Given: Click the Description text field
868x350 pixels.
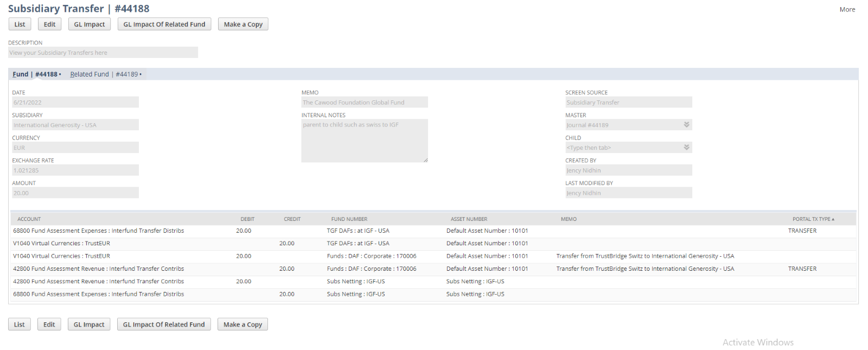Looking at the screenshot, I should (103, 53).
